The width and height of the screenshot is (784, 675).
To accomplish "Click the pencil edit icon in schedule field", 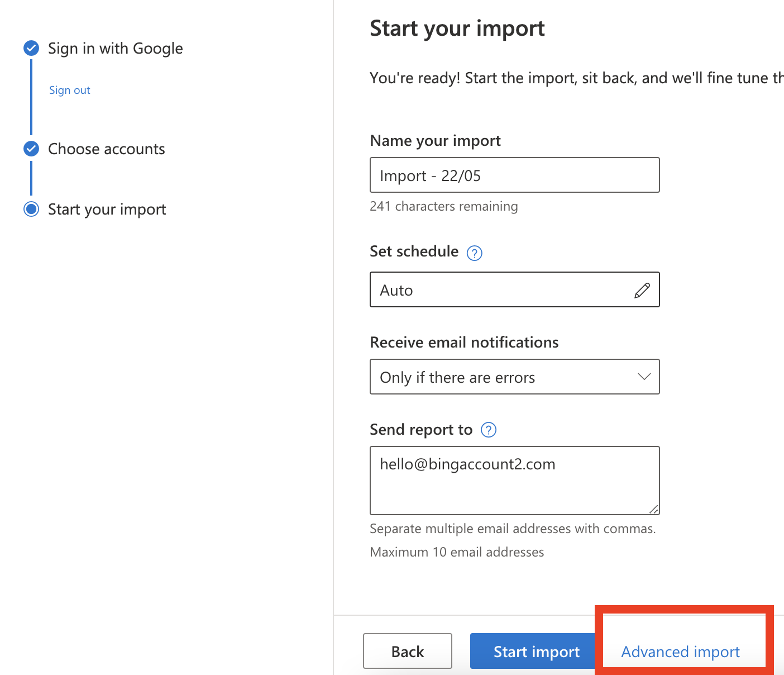I will (x=642, y=290).
